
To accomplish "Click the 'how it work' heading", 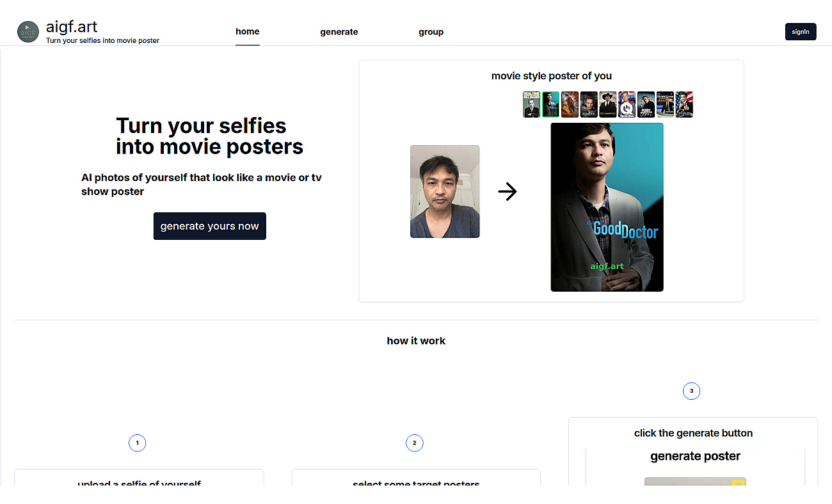I will click(x=416, y=341).
